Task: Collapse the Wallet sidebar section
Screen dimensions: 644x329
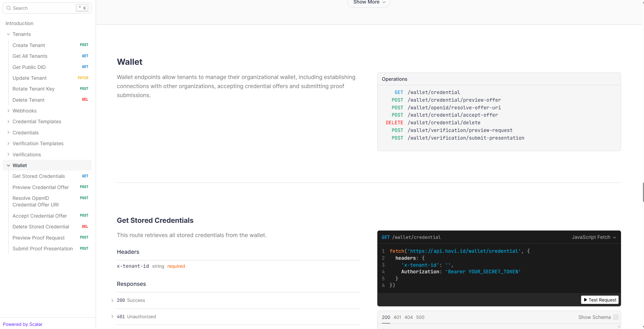Action: pyautogui.click(x=8, y=165)
